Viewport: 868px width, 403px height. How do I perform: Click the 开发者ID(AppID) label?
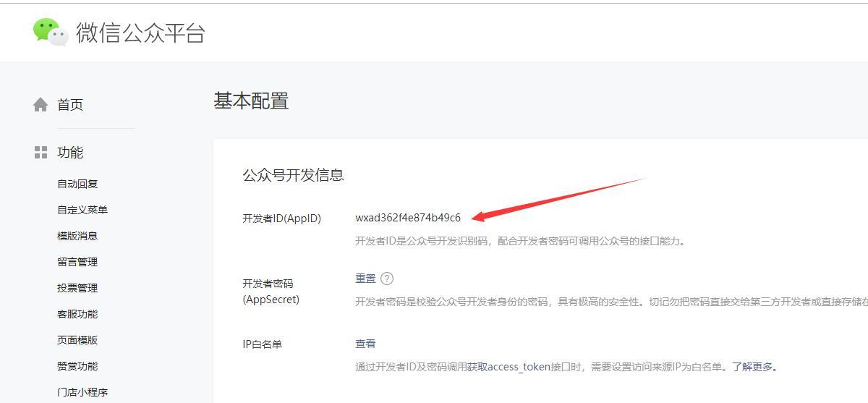[x=281, y=219]
